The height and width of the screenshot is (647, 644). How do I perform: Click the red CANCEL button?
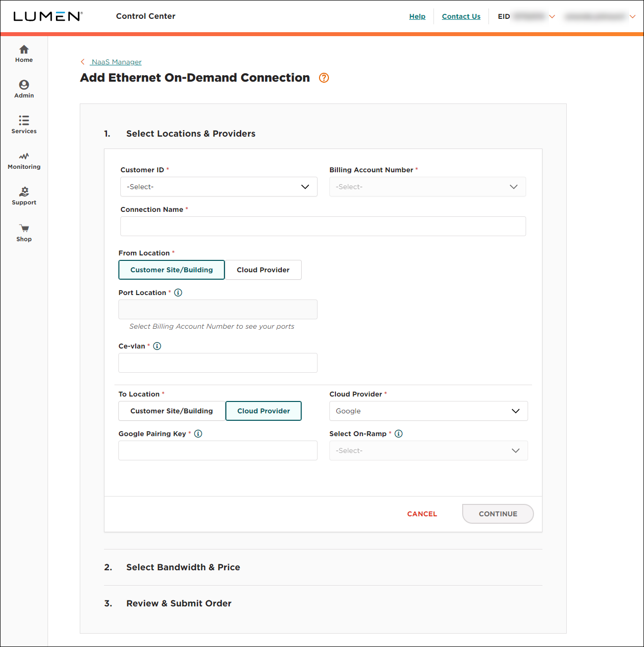(422, 514)
